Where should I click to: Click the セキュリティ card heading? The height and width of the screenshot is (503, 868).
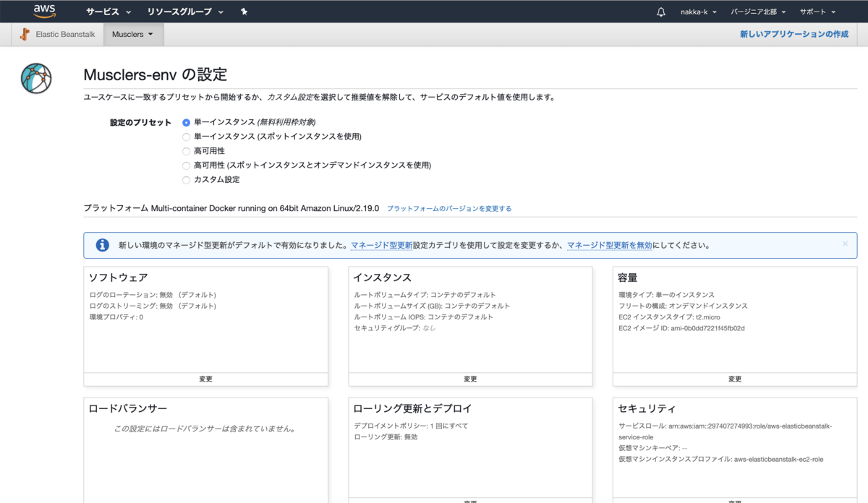tap(647, 409)
